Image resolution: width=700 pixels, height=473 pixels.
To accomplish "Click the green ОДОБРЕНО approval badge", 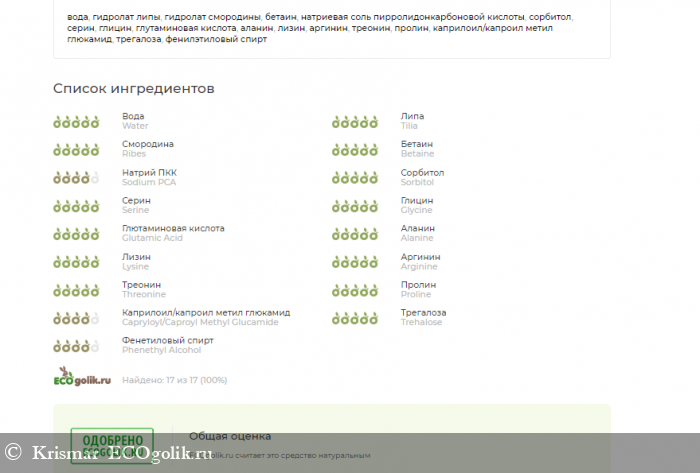I will [x=111, y=444].
